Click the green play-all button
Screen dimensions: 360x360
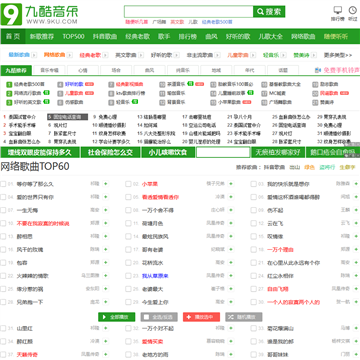click(x=117, y=317)
